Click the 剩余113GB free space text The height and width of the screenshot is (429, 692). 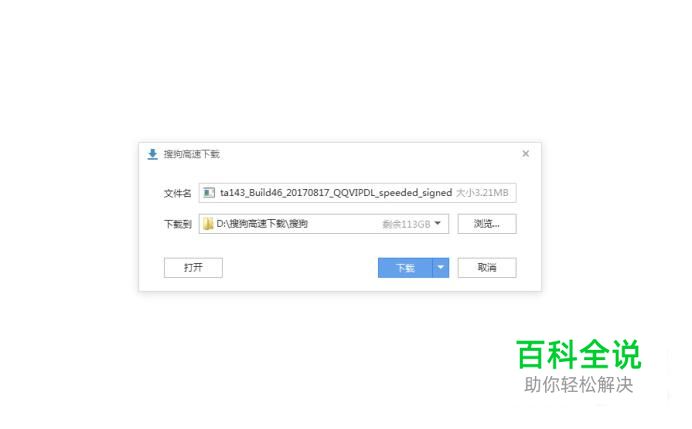pyautogui.click(x=406, y=224)
